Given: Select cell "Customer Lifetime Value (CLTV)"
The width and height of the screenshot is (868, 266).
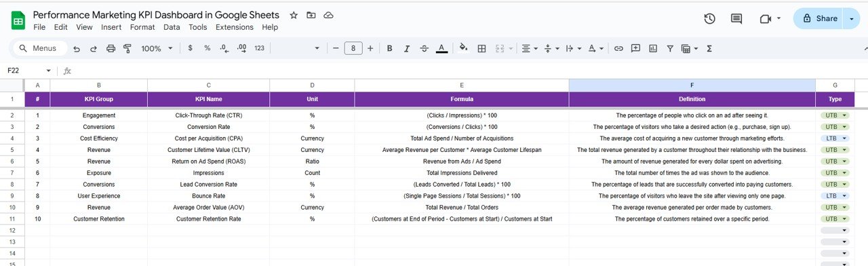Looking at the screenshot, I should coord(208,149).
